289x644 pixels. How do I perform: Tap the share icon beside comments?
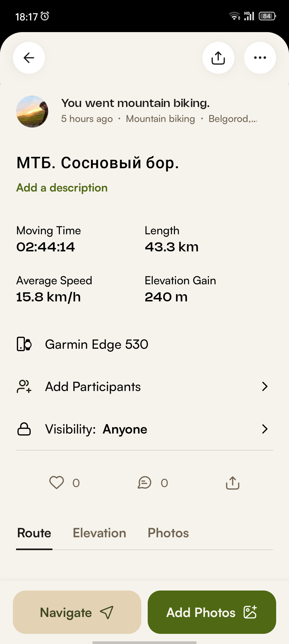(233, 483)
